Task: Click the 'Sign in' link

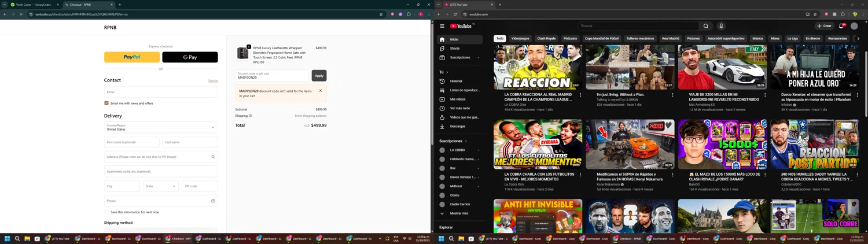Action: [x=212, y=81]
